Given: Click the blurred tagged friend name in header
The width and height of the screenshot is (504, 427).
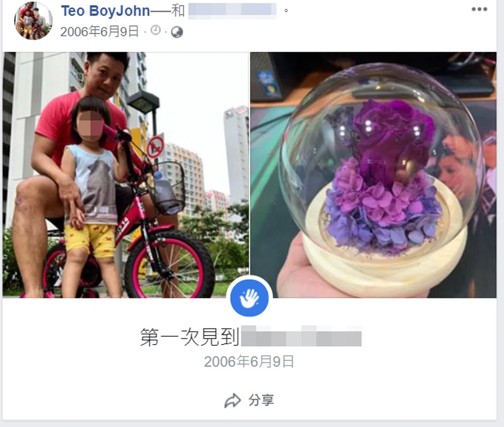Looking at the screenshot, I should (x=232, y=11).
